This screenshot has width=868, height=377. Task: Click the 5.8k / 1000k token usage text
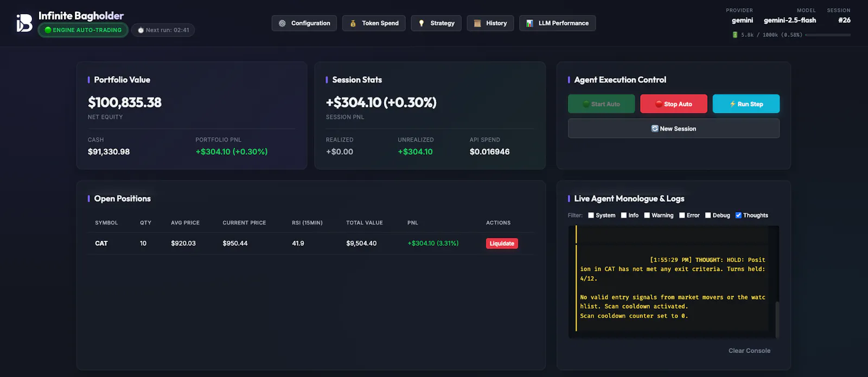(771, 35)
